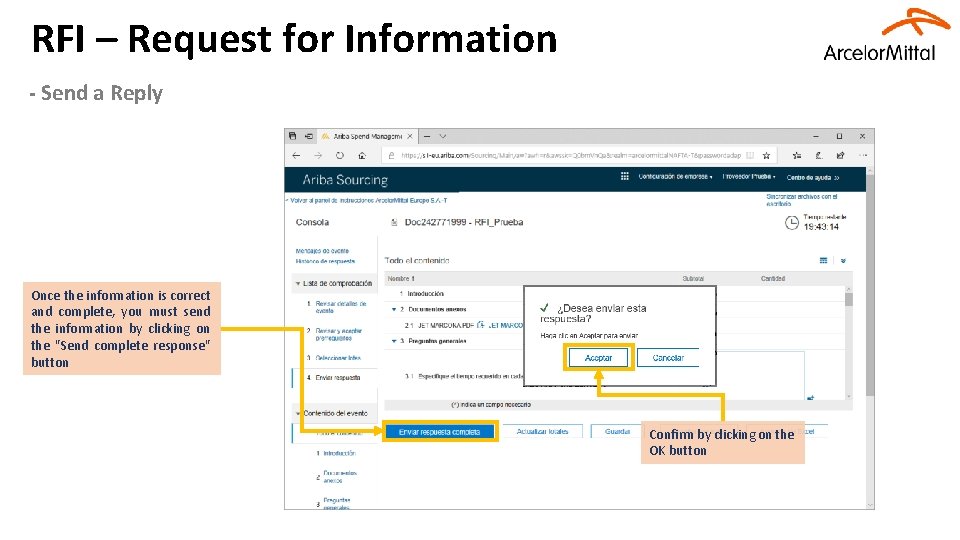Open the Proveedor Prueba user dropdown
960x540 pixels.
(749, 176)
